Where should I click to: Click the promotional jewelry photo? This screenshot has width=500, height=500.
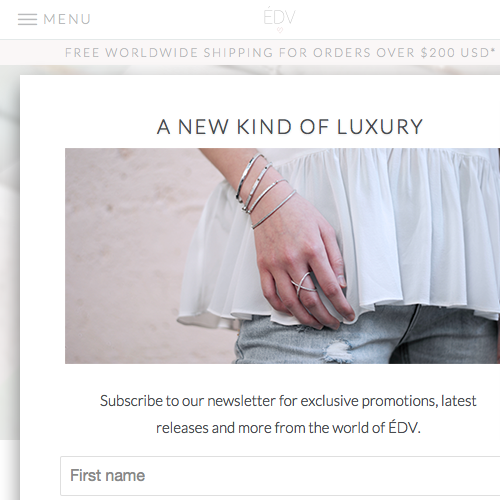coord(282,256)
